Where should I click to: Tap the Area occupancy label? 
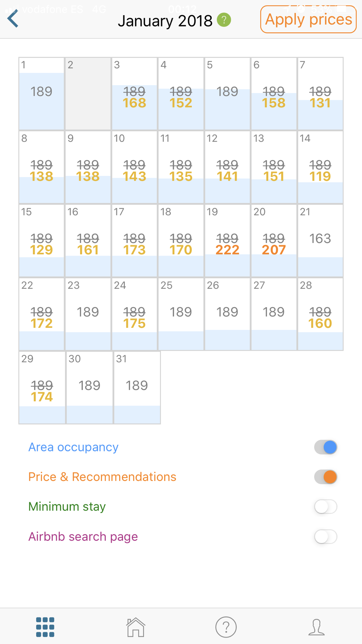[x=73, y=447]
